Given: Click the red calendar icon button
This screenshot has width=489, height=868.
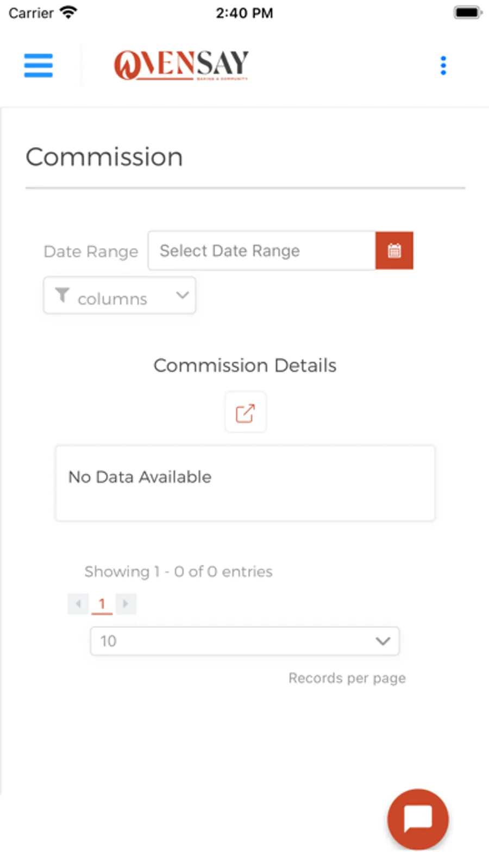Looking at the screenshot, I should pos(394,250).
